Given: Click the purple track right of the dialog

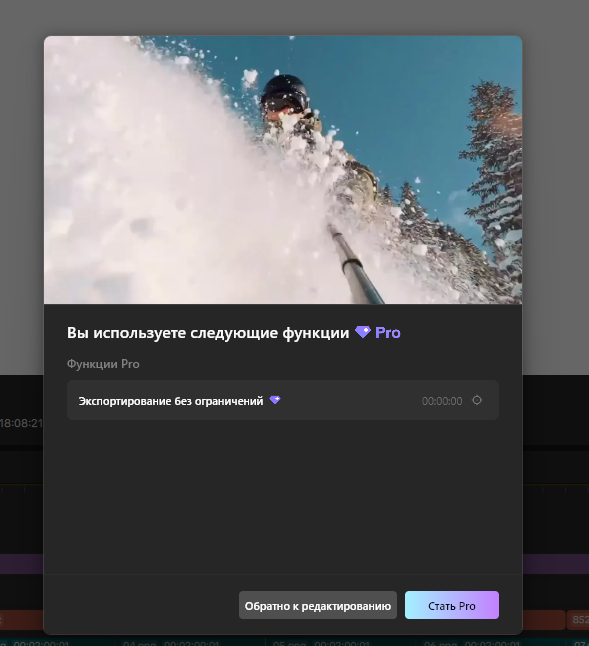Looking at the screenshot, I should pyautogui.click(x=556, y=564).
